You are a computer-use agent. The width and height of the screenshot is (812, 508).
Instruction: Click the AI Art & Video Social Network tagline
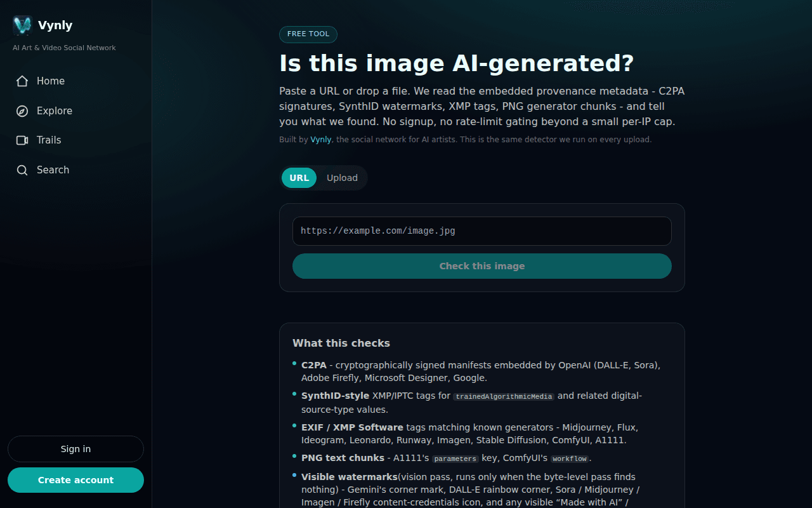click(x=64, y=48)
